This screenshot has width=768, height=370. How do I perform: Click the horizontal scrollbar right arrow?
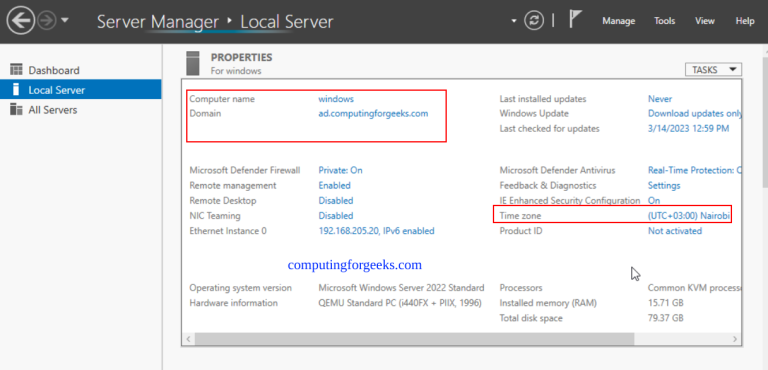tap(734, 339)
